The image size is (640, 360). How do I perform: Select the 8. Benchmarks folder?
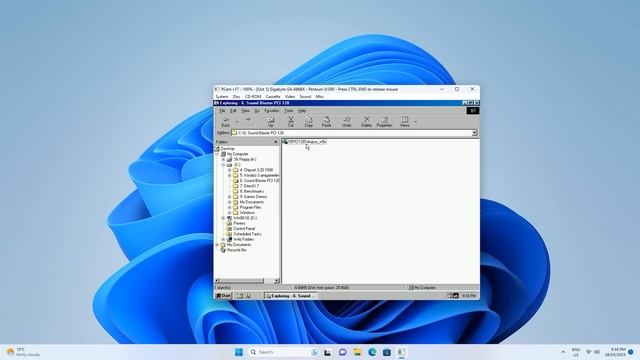click(x=252, y=191)
